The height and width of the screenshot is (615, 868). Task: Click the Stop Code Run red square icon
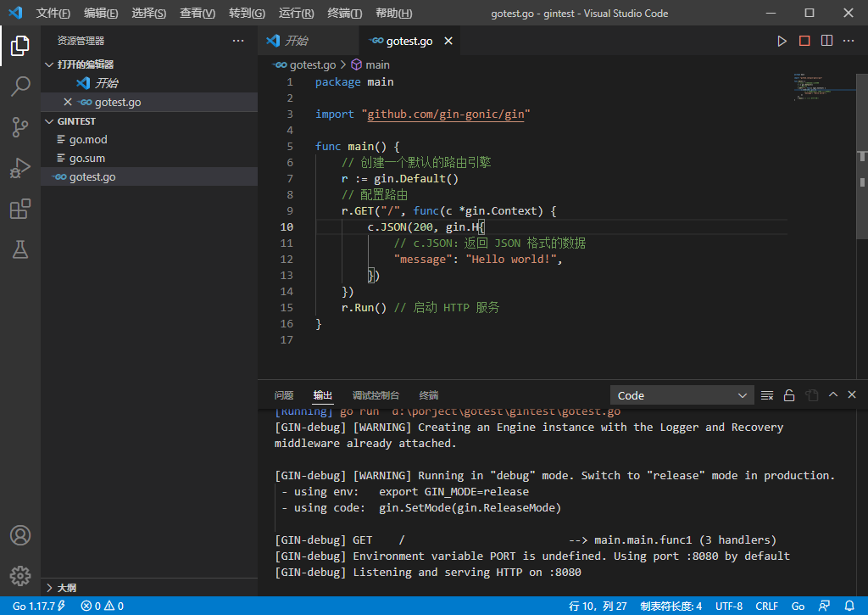tap(804, 41)
